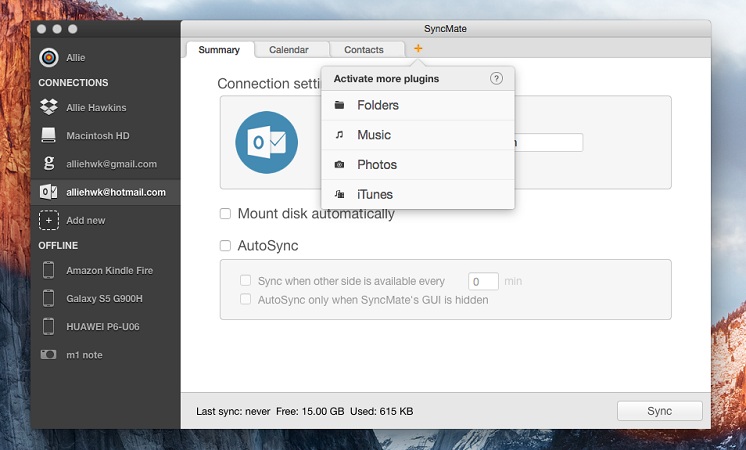Viewport: 746px width, 450px height.
Task: Click the dashed Add new plus icon
Action: pos(49,220)
